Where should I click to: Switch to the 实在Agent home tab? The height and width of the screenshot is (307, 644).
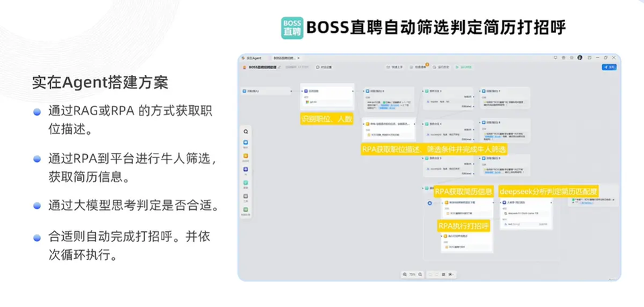(x=252, y=58)
